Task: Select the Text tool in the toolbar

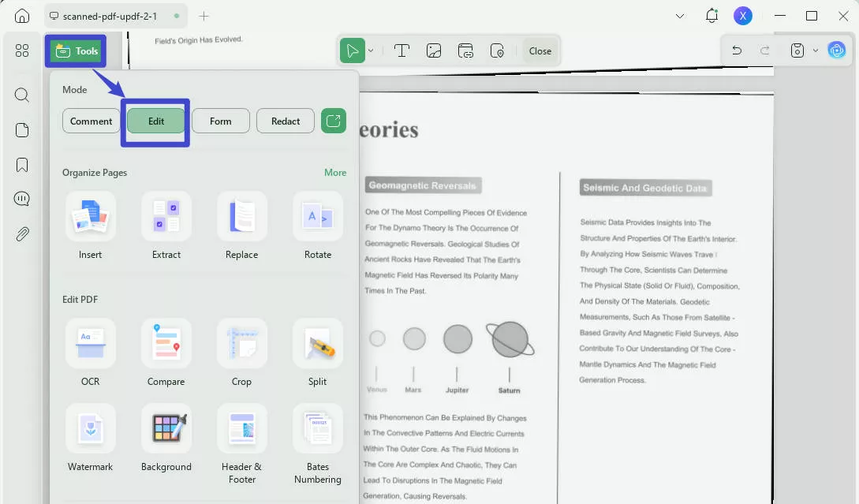Action: 401,50
